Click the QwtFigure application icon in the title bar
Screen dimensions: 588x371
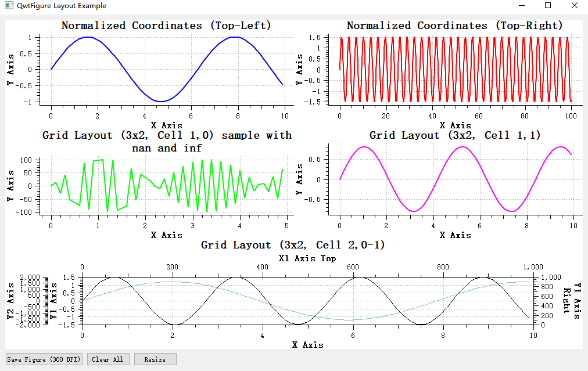pos(8,6)
